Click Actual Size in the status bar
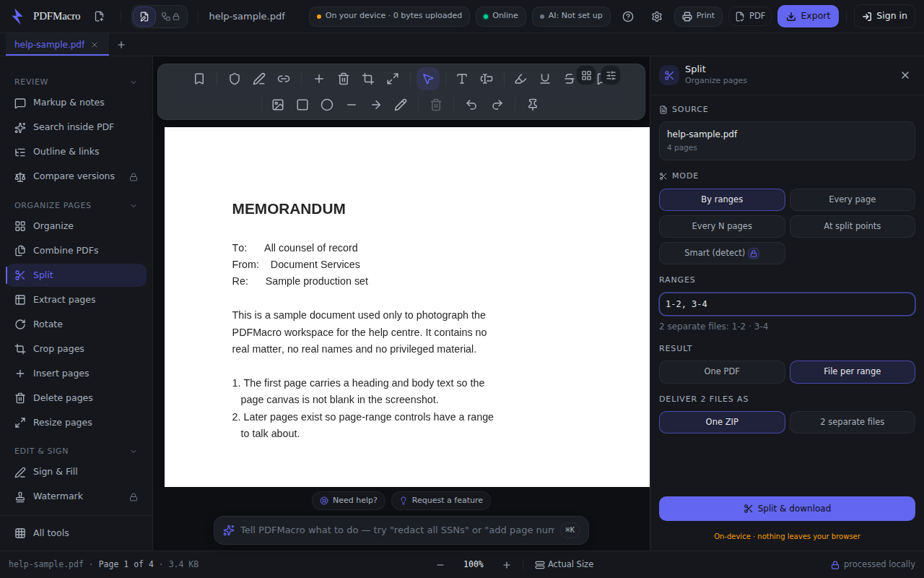Screen dimensions: 924x578 564,564
